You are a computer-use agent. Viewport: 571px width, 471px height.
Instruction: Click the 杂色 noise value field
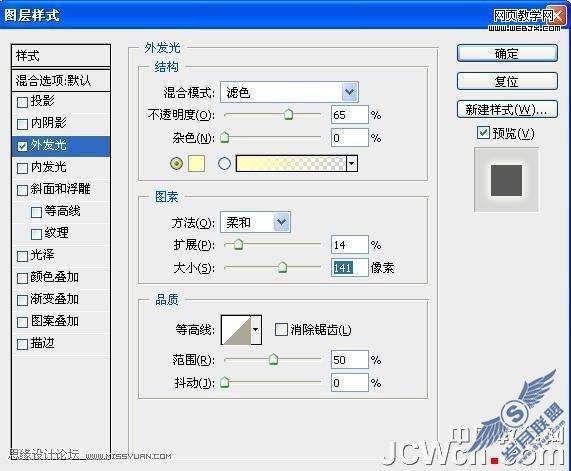[x=350, y=138]
